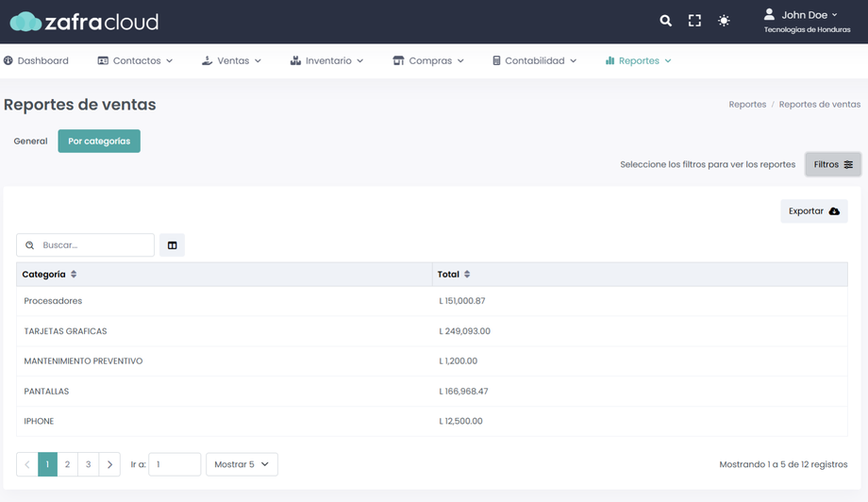Image resolution: width=868 pixels, height=502 pixels.
Task: Click the Reportes breadcrumb link
Action: coord(747,104)
